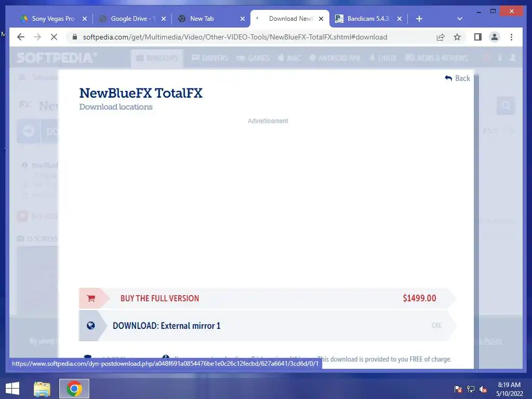532x399 pixels.
Task: Open the Windows section in Softpedia menu
Action: tap(157, 58)
